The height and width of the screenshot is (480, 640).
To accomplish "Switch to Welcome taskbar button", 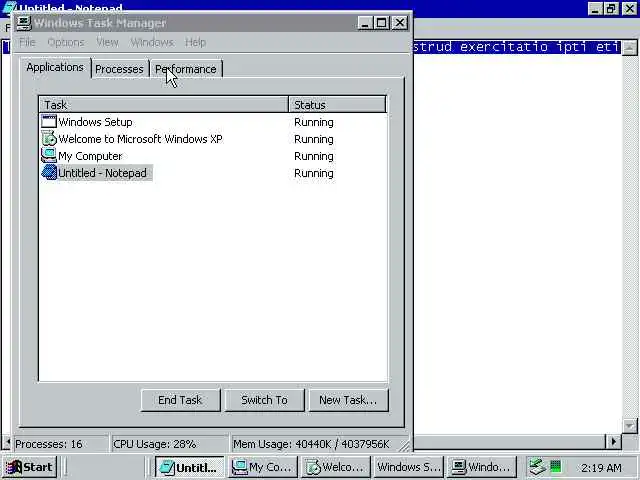I will (336, 467).
